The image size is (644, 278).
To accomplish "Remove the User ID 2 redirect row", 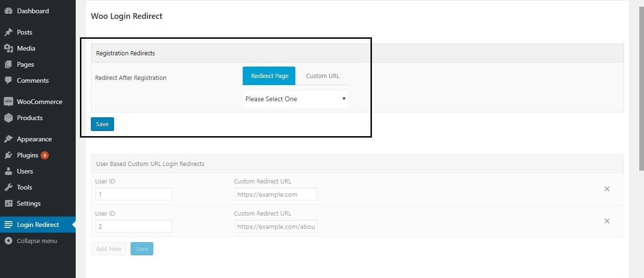I will [x=607, y=221].
